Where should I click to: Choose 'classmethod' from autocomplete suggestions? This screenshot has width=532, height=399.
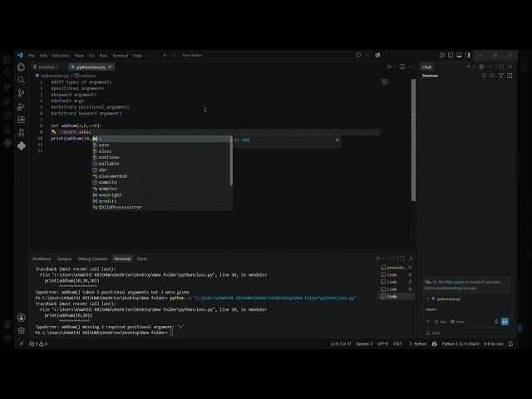(x=162, y=176)
